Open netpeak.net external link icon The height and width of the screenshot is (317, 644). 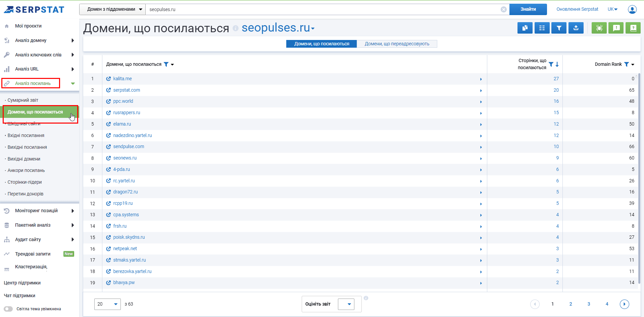click(x=108, y=248)
